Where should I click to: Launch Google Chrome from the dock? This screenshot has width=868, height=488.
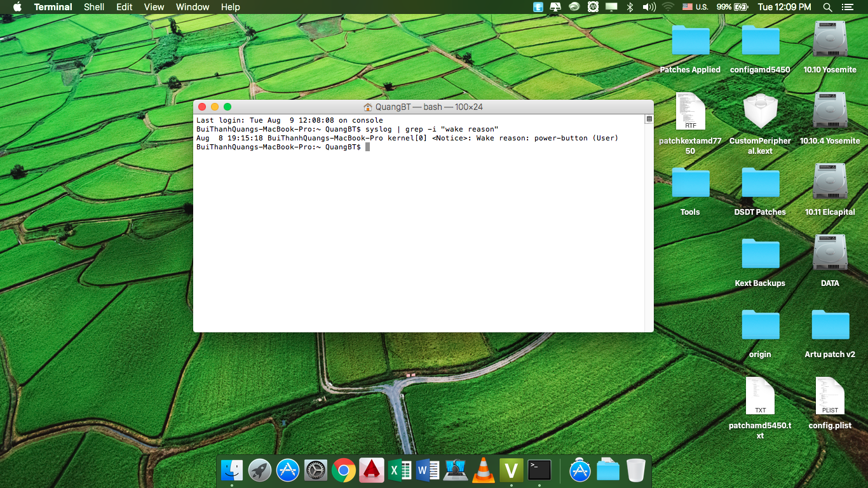coord(344,471)
